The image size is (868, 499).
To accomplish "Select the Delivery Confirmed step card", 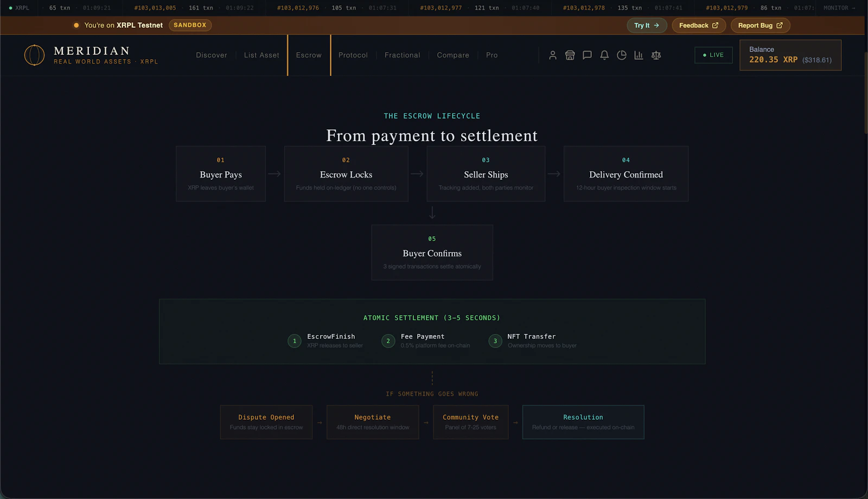I will coord(626,174).
